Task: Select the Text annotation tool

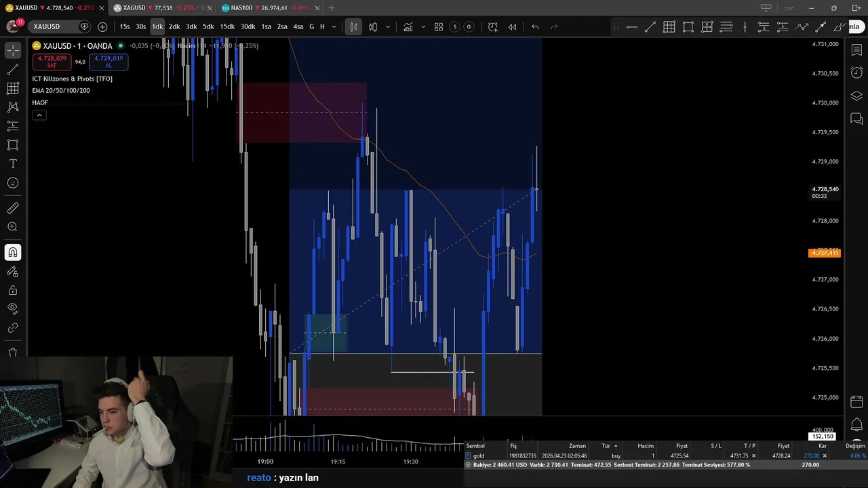Action: [x=13, y=164]
